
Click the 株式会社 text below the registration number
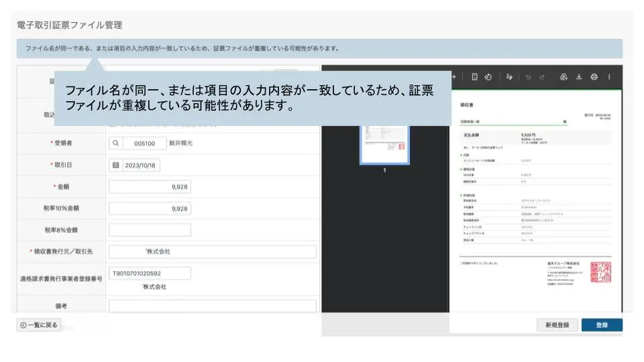point(154,287)
